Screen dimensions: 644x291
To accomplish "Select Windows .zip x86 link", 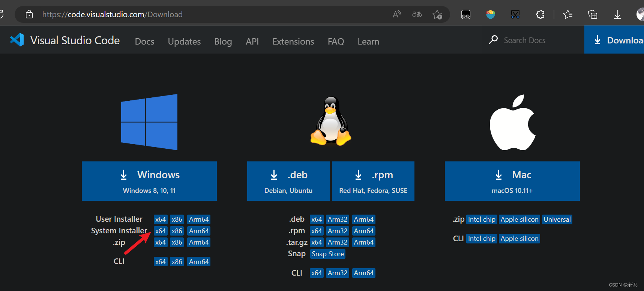I will point(177,242).
